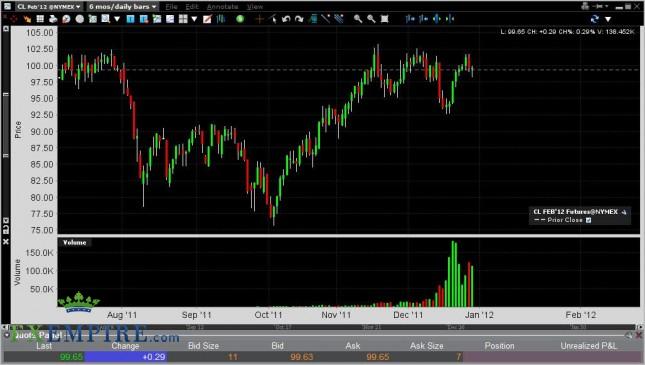Click the printer icon
Image resolution: width=645 pixels, height=365 pixels.
click(53, 19)
